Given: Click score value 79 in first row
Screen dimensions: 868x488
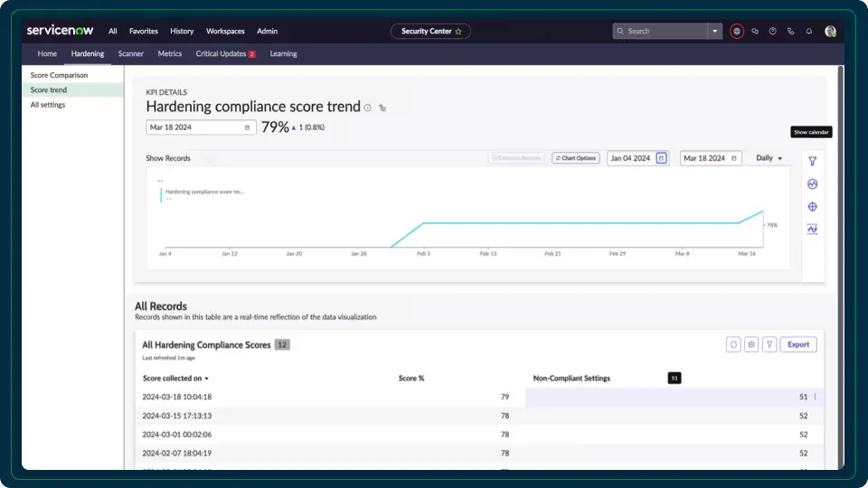Looking at the screenshot, I should tap(505, 398).
